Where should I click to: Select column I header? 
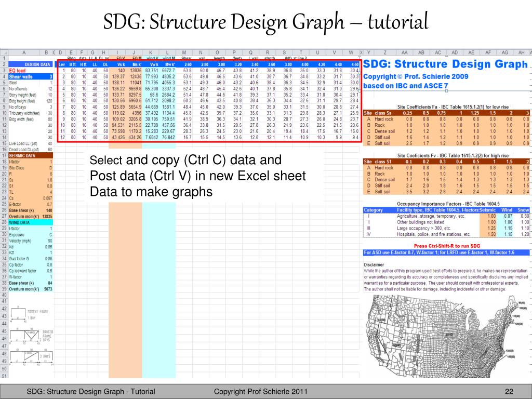[x=117, y=52]
